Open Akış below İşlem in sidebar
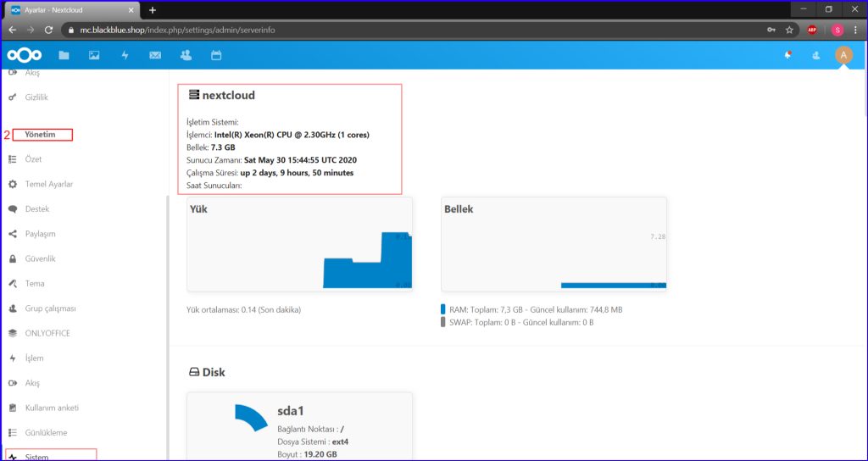868x461 pixels. [x=32, y=383]
